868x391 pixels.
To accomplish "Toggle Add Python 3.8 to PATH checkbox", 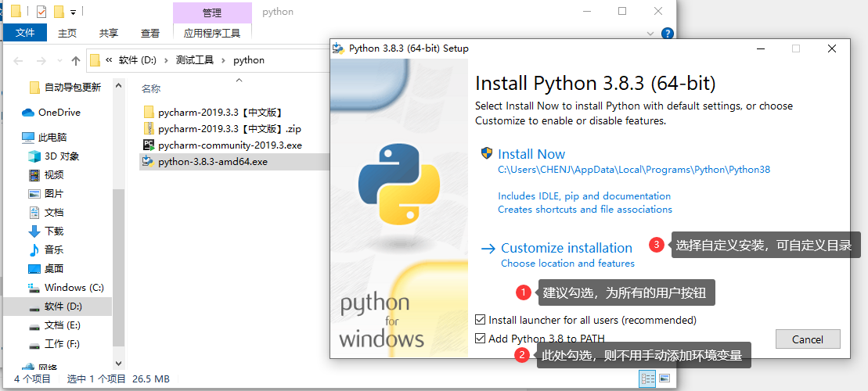I will (x=480, y=338).
